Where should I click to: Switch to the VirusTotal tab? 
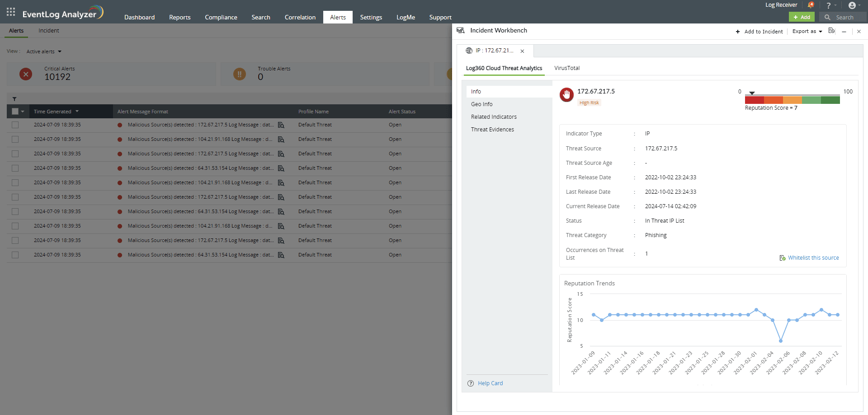click(566, 68)
